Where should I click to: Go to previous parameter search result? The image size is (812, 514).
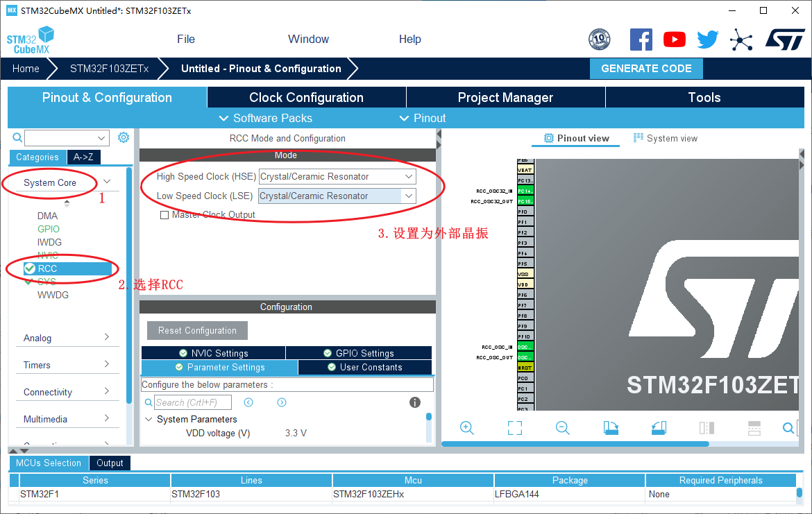tap(248, 402)
